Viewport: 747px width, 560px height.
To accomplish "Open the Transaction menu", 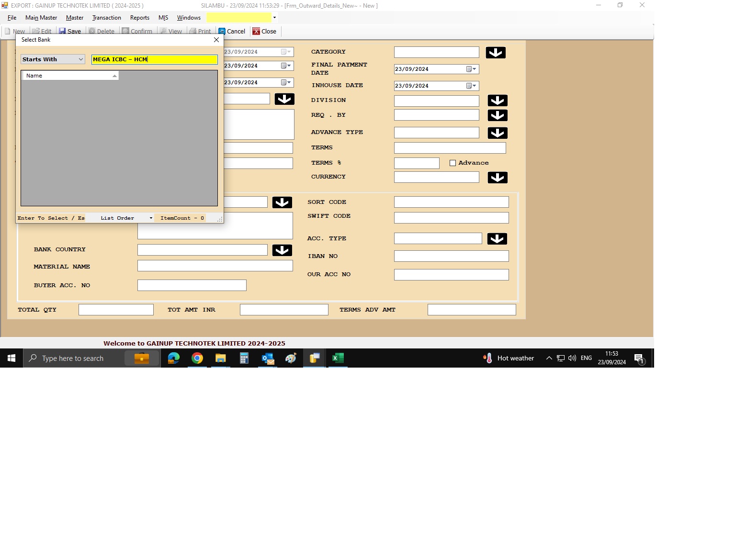I will 106,18.
